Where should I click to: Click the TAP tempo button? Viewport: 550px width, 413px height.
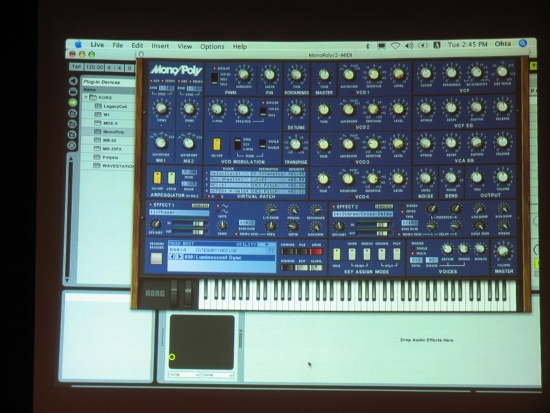click(x=76, y=67)
